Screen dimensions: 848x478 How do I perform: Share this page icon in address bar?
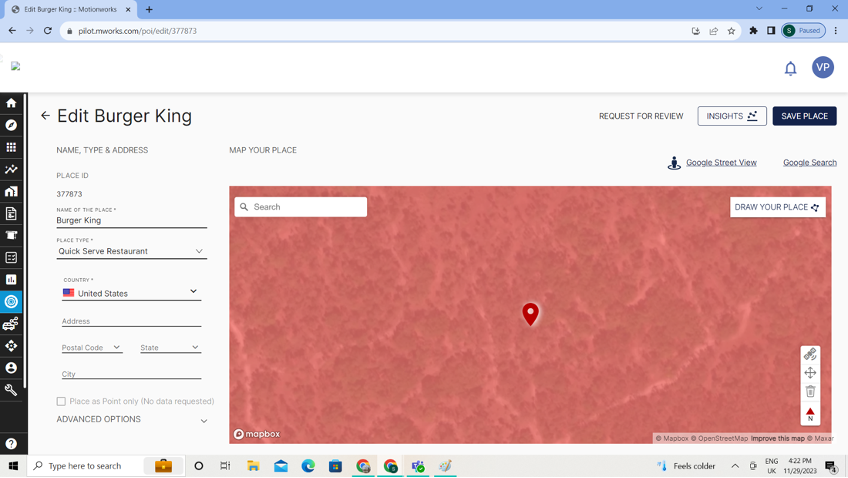point(713,31)
